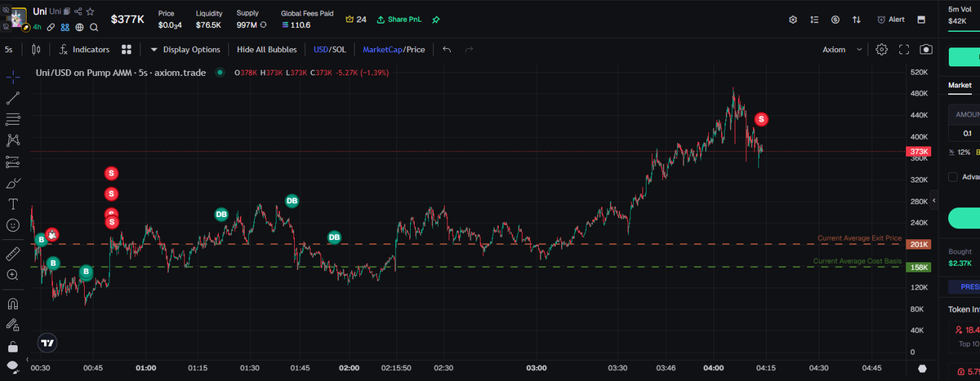Open the emoji icons tool
Viewport: 980px width, 381px height.
[13, 224]
